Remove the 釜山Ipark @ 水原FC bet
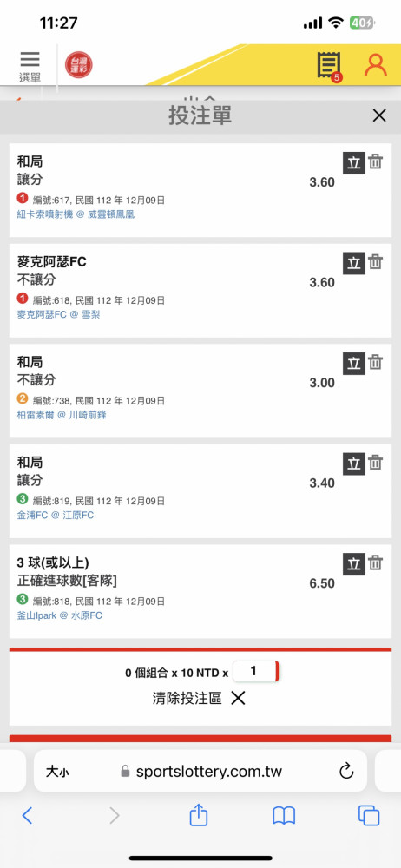This screenshot has height=868, width=401. [376, 562]
